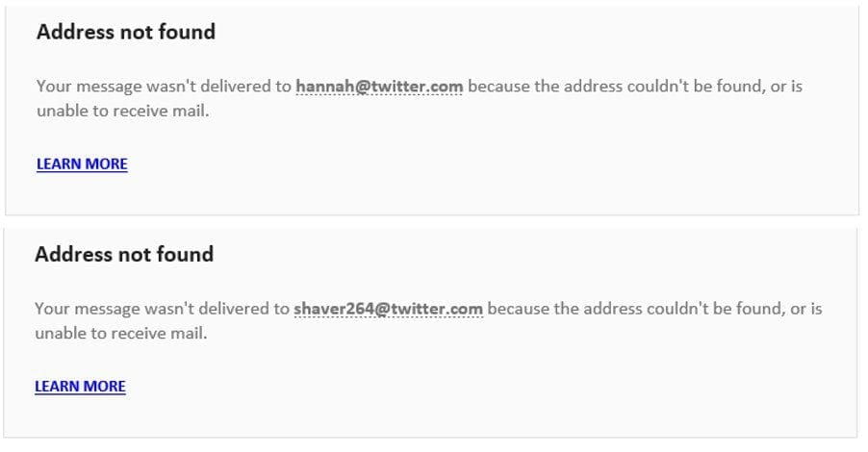Viewport: 868px width, 452px height.
Task: Click the word 'MORE' in hannah notice link
Action: 106,163
